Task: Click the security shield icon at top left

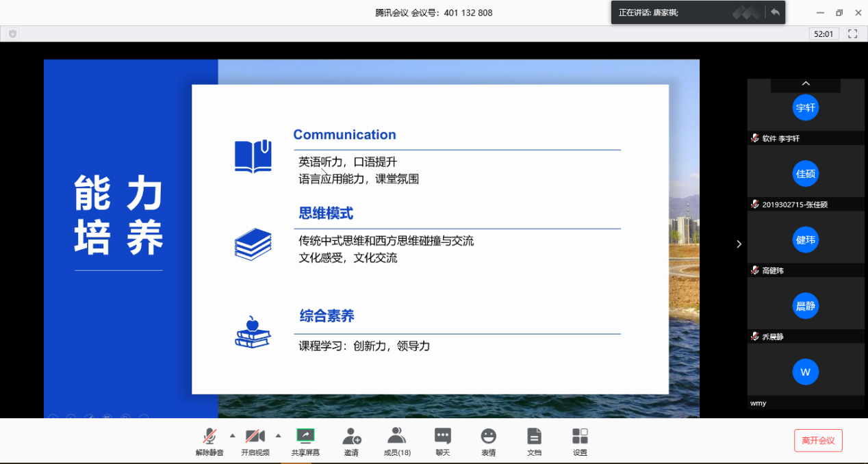Action: (12, 34)
